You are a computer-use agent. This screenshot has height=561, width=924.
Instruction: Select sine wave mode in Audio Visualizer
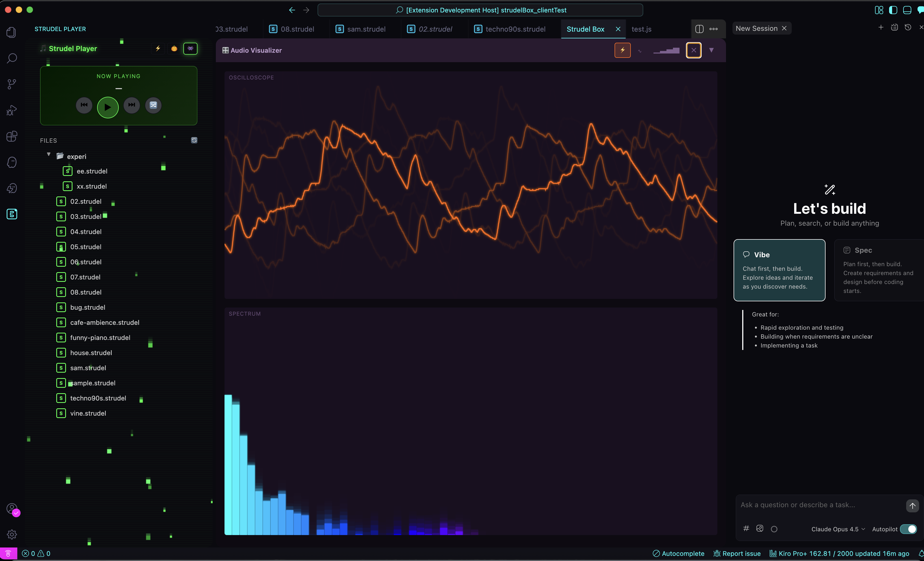point(639,51)
